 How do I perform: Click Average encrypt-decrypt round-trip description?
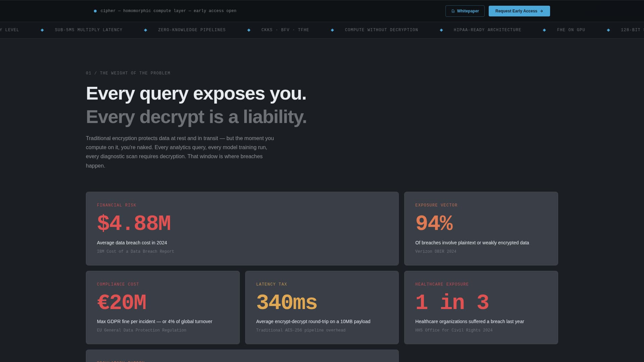(x=313, y=321)
